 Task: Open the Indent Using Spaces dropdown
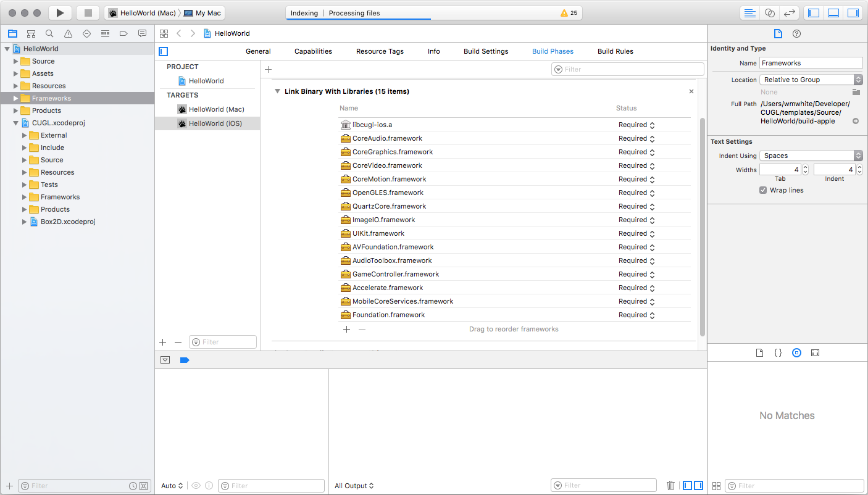[x=811, y=156]
